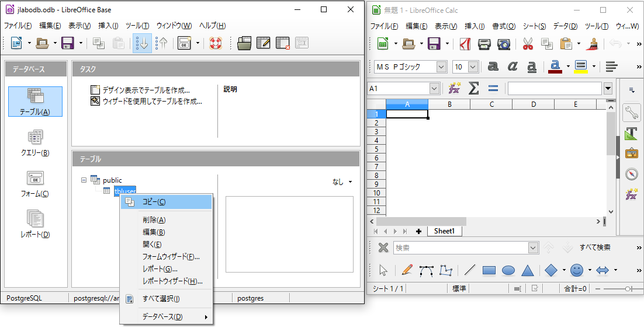Open the Tools menu in Base
Viewport: 644px width, 328px height.
point(137,26)
